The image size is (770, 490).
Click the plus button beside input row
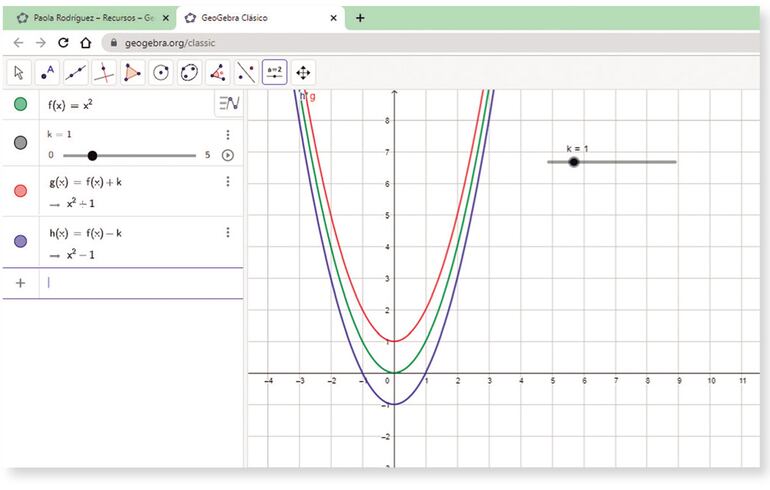(x=21, y=283)
